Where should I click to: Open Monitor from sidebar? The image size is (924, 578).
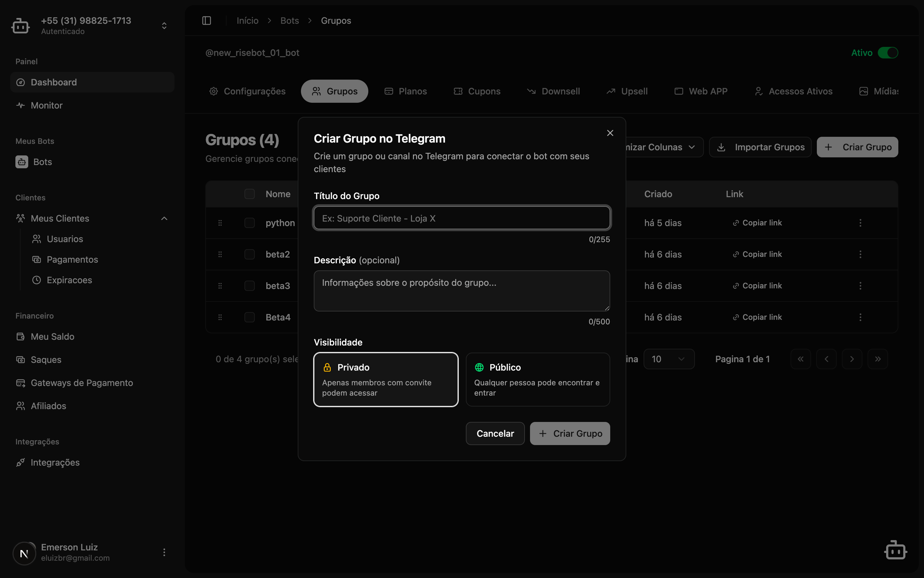pyautogui.click(x=92, y=106)
